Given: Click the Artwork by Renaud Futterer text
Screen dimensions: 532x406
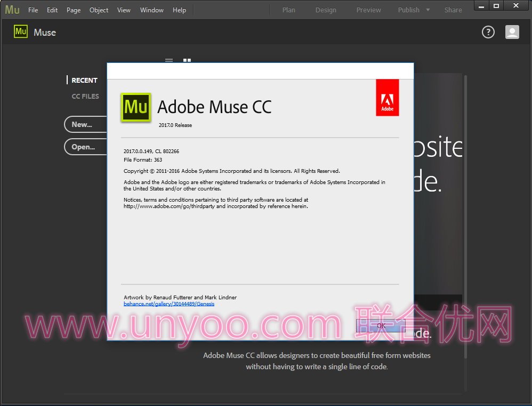Looking at the screenshot, I should (x=180, y=297).
